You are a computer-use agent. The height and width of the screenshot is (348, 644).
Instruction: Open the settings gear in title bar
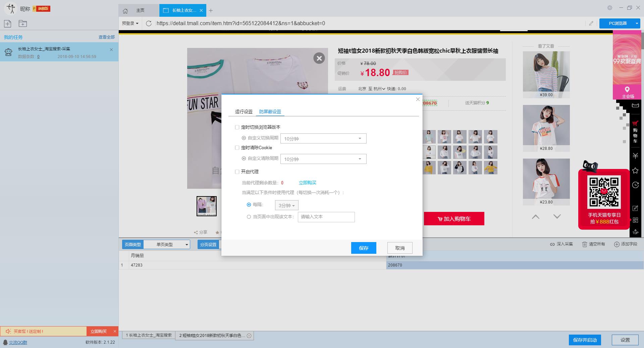610,8
